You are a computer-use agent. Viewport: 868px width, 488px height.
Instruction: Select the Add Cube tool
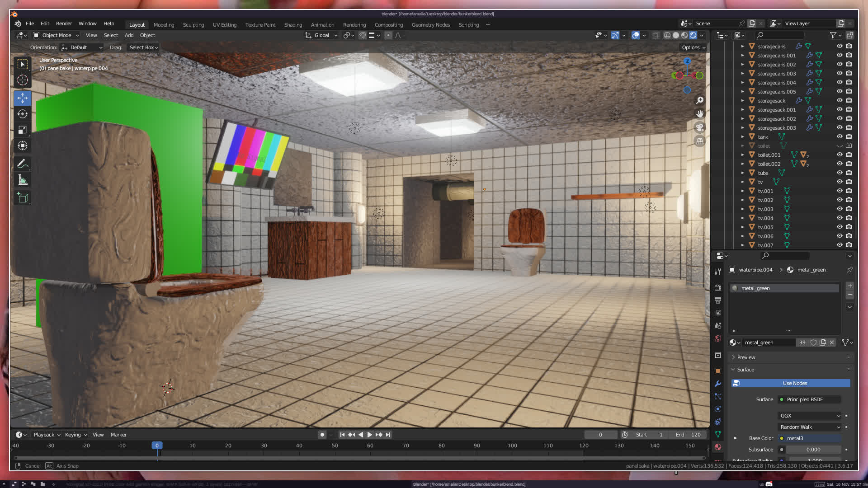(23, 198)
